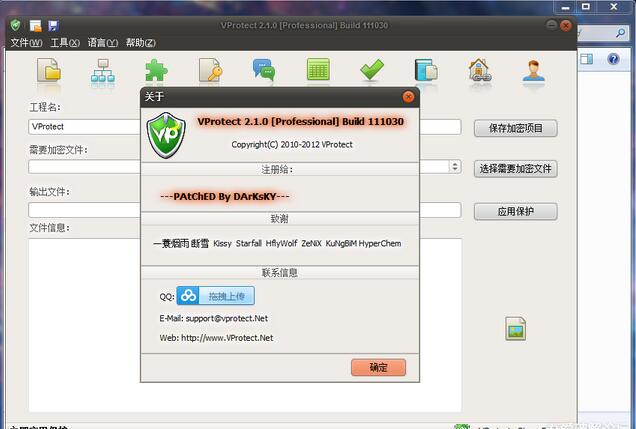The width and height of the screenshot is (636, 429).
Task: Click the picture file icon below 应用保护
Action: tap(516, 328)
